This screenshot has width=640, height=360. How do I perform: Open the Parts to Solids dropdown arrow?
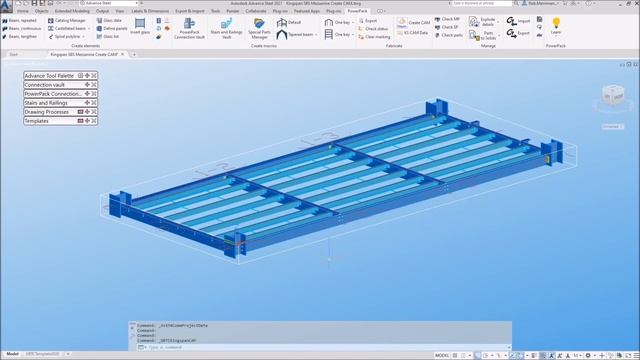499,36
